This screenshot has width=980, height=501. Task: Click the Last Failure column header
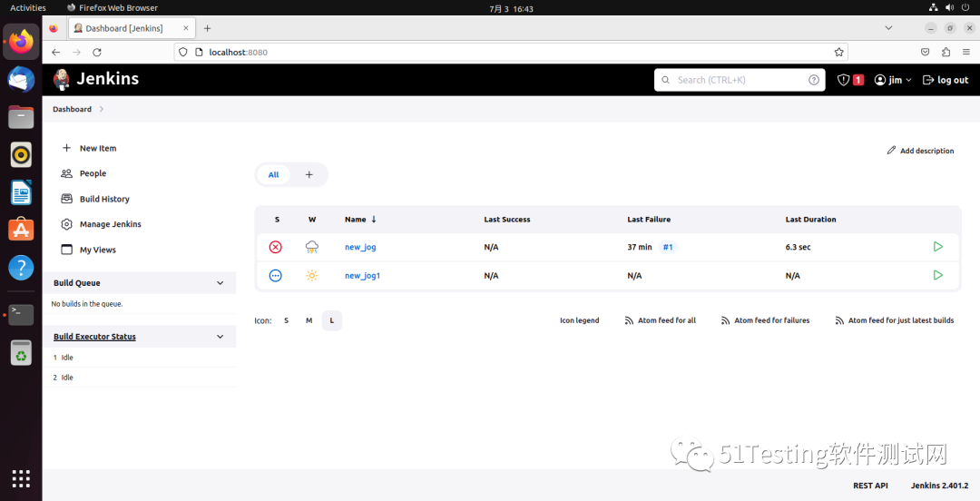(x=649, y=219)
